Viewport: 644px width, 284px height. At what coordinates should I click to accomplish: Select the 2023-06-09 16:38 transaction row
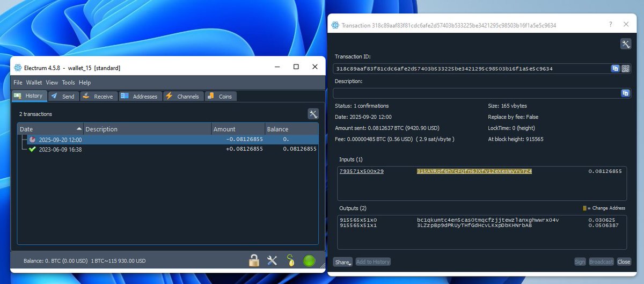168,149
